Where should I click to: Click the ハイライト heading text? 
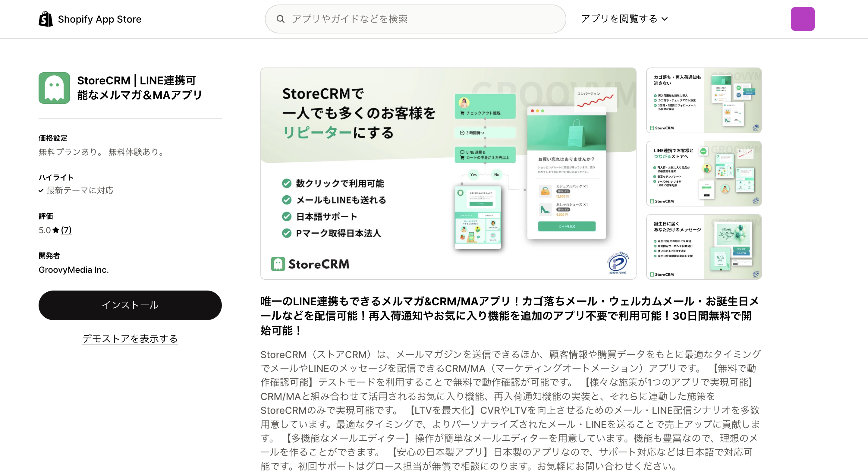(56, 178)
